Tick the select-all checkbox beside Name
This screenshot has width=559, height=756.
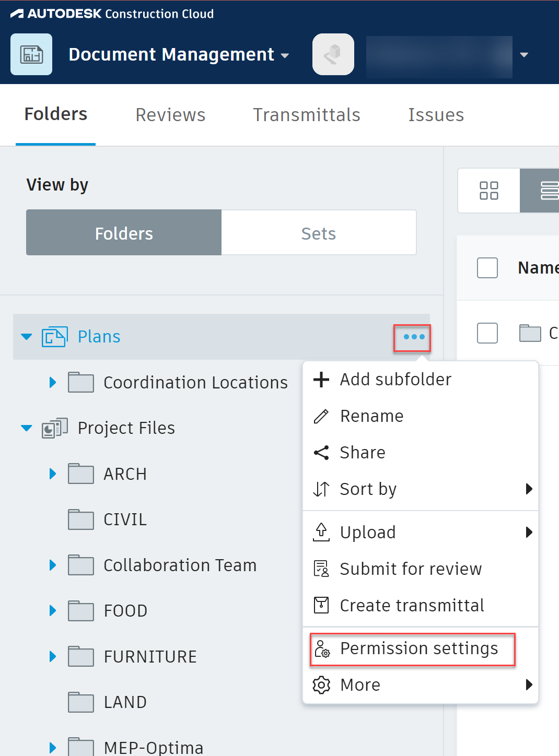(487, 268)
